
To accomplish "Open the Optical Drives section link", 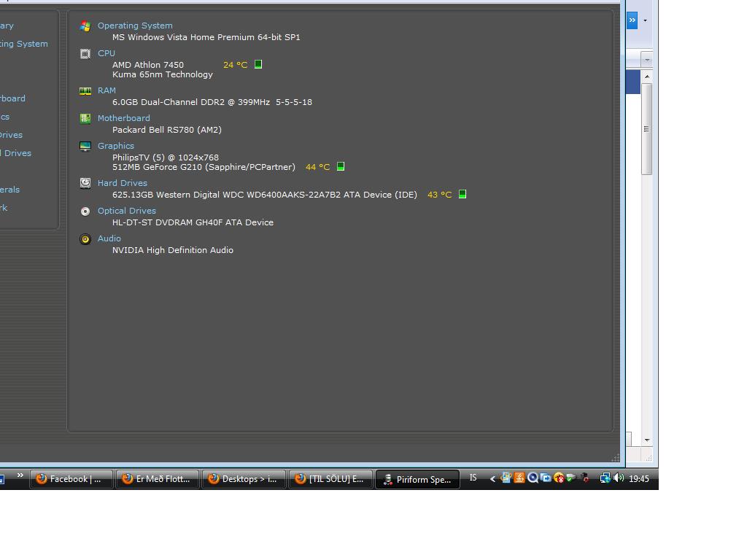I will coord(127,211).
